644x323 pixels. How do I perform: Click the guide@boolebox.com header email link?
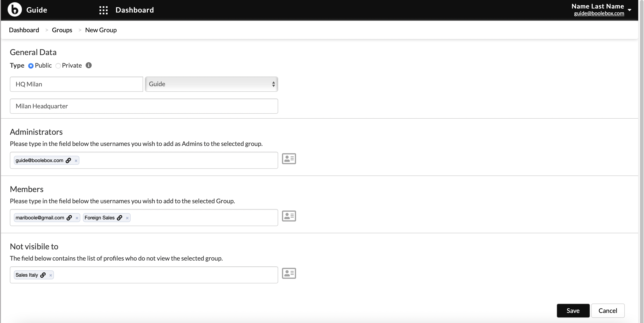click(x=599, y=13)
